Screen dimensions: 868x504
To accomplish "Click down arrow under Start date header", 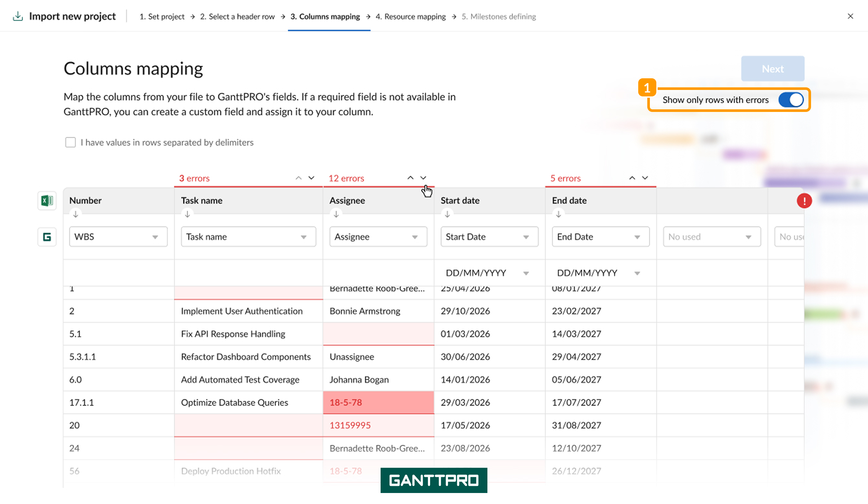I will [447, 214].
